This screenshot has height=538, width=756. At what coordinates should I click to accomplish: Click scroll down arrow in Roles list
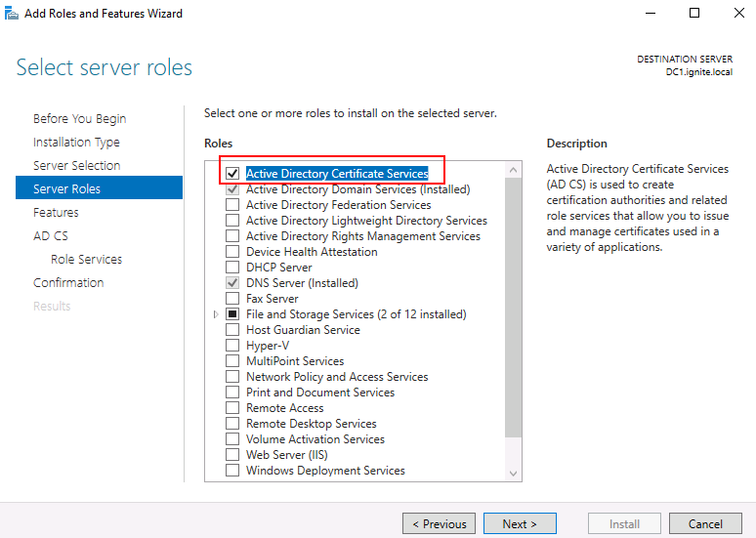click(513, 474)
